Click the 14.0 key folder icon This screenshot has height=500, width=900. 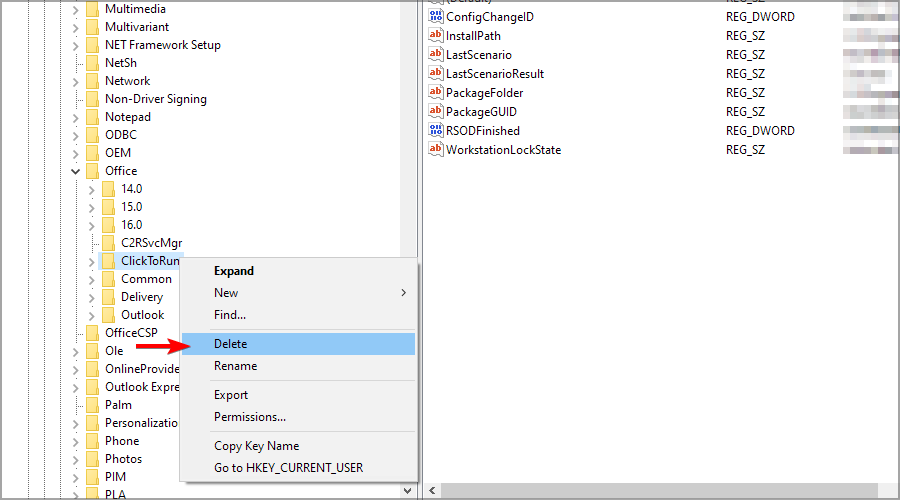coord(108,189)
